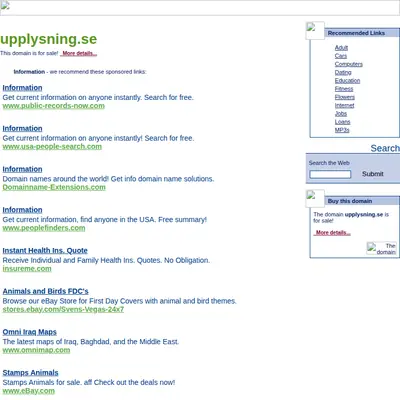400x400 pixels.
Task: Visit www.public-records-now.com URL
Action: 54,106
